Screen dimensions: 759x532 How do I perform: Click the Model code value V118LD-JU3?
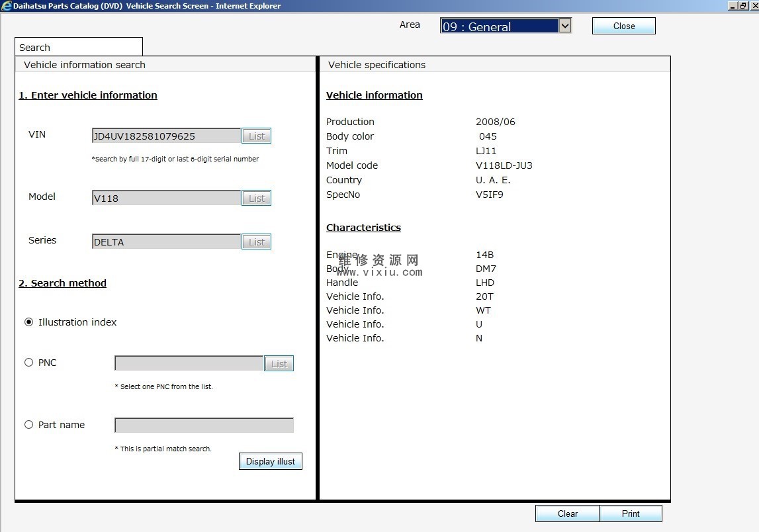pyautogui.click(x=504, y=165)
